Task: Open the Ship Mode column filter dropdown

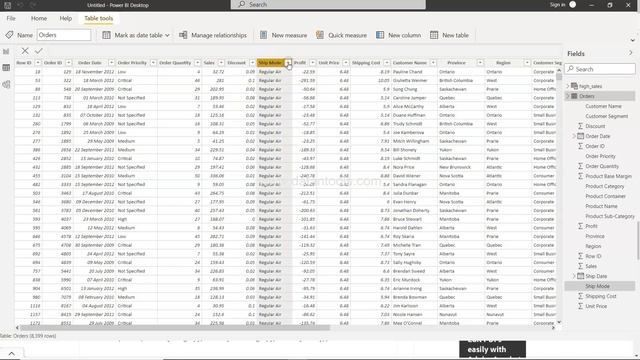Action: [288, 63]
